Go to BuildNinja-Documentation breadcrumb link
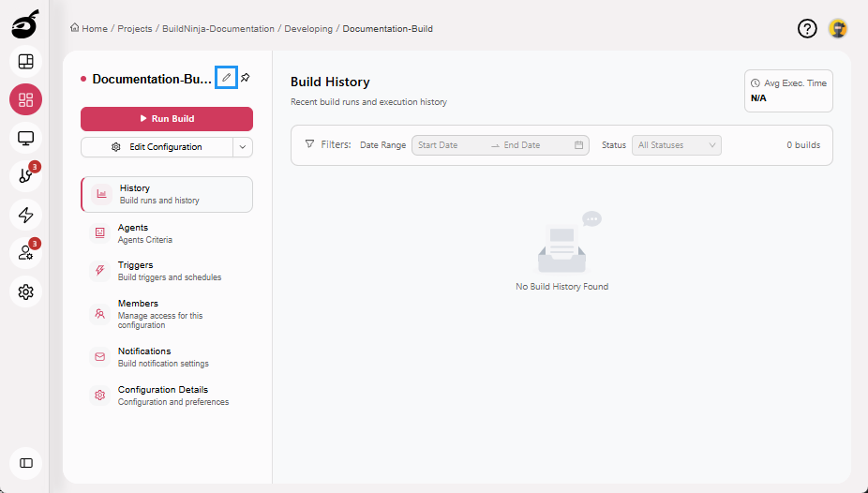Viewport: 868px width, 493px height. pyautogui.click(x=218, y=29)
